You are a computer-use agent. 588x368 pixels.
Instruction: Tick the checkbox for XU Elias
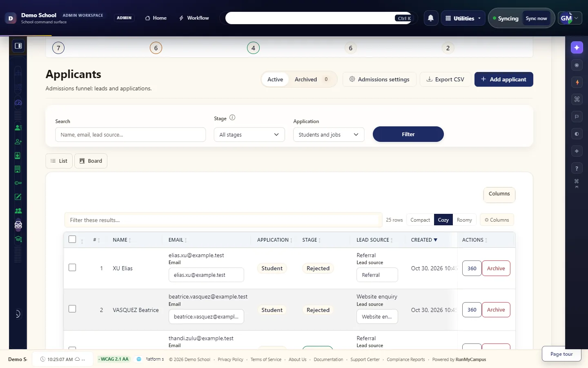[72, 268]
